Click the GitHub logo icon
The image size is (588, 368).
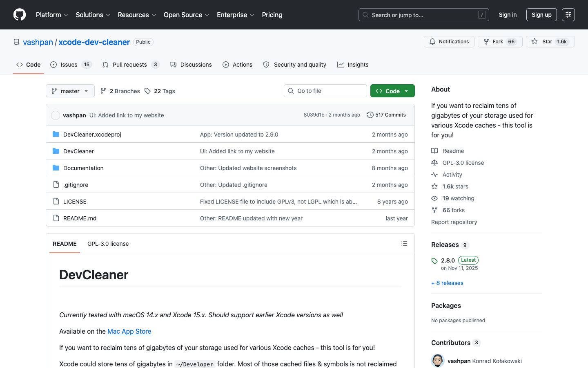(20, 15)
